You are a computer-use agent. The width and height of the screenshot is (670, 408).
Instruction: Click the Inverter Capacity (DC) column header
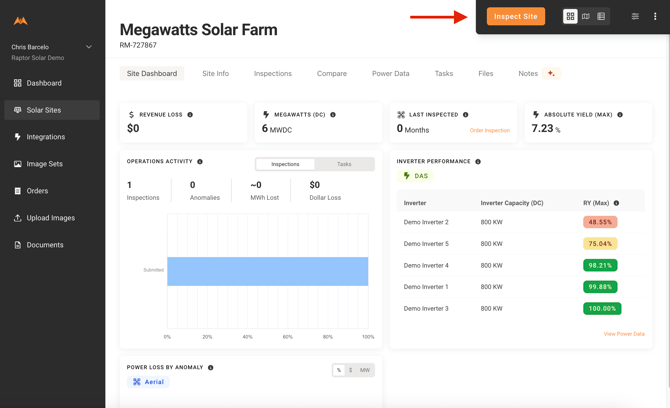(x=512, y=203)
